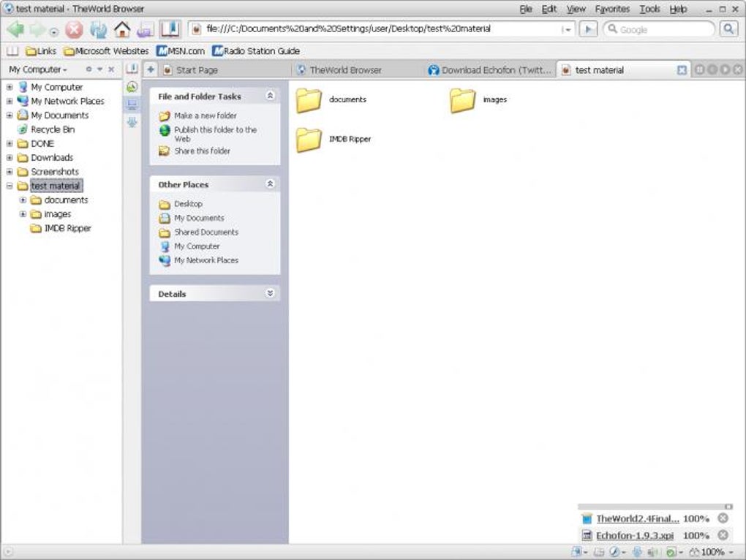Open the Favorites book icon
The height and width of the screenshot is (560, 746).
pyautogui.click(x=170, y=29)
